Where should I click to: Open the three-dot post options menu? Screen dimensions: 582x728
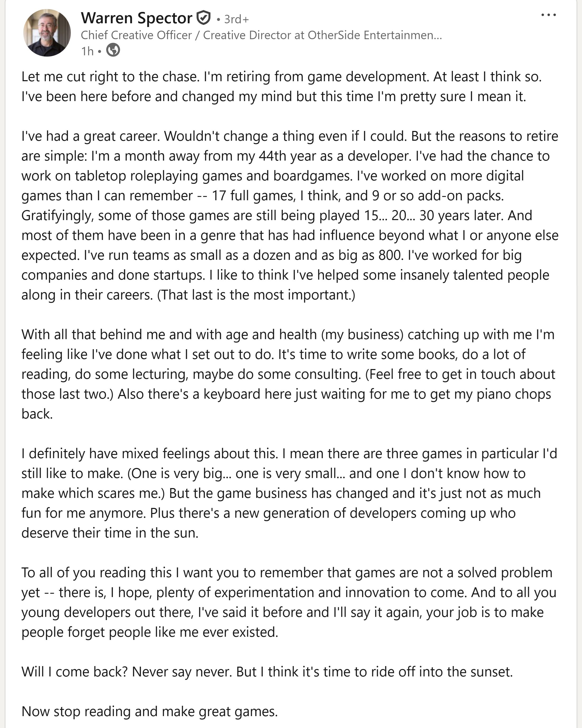548,15
